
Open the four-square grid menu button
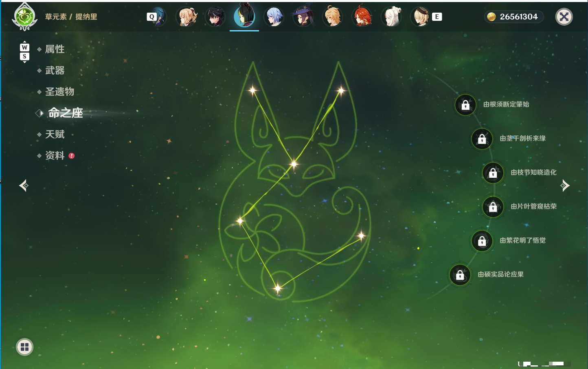click(24, 347)
